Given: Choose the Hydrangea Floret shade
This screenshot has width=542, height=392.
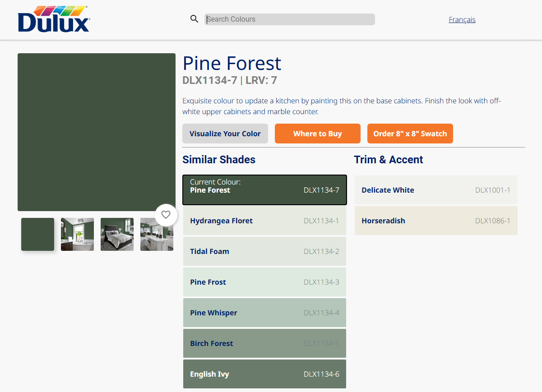Looking at the screenshot, I should (264, 221).
